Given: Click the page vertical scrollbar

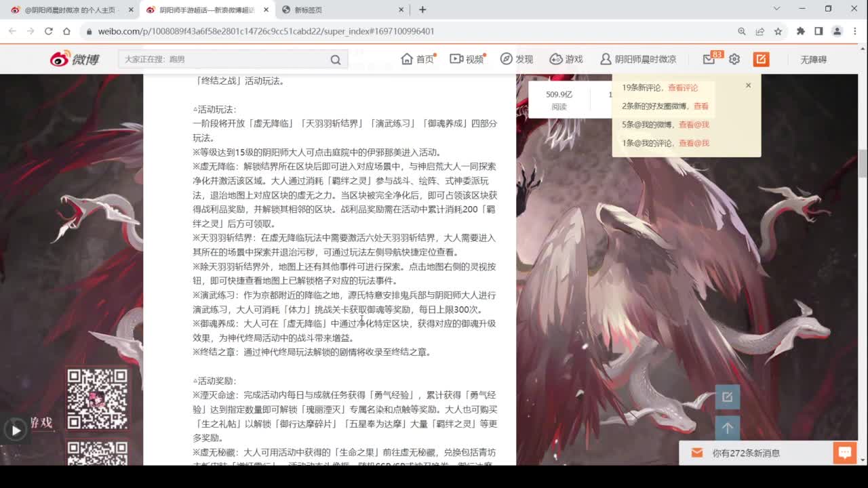Looking at the screenshot, I should [x=863, y=163].
